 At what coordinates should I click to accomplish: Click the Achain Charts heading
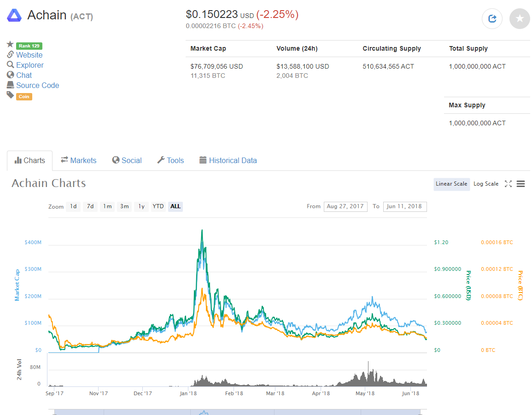click(x=48, y=183)
